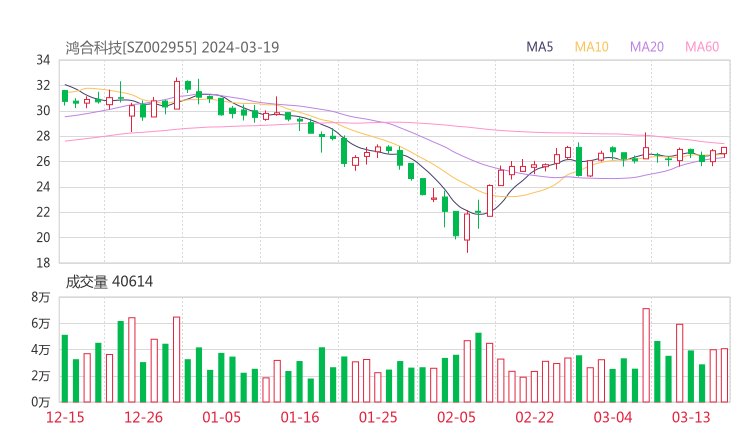Click the MA5 legend label
740x440 pixels.
point(539,47)
